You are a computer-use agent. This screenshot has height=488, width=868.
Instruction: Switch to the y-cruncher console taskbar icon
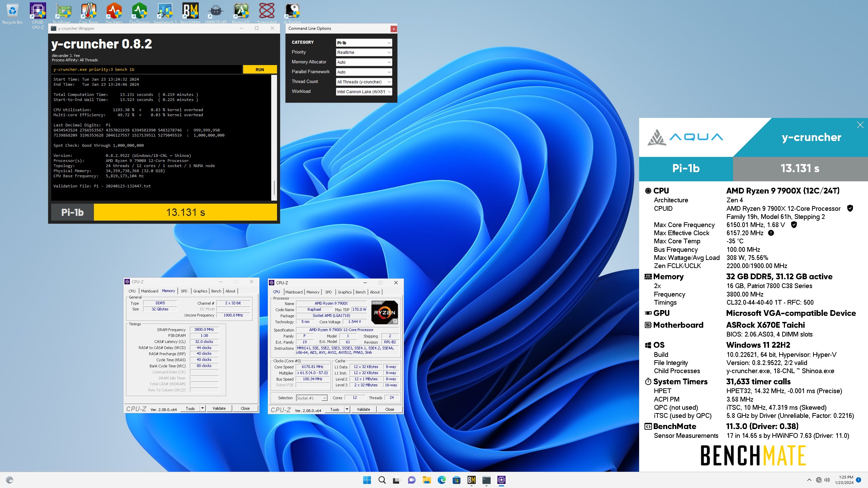(x=486, y=480)
